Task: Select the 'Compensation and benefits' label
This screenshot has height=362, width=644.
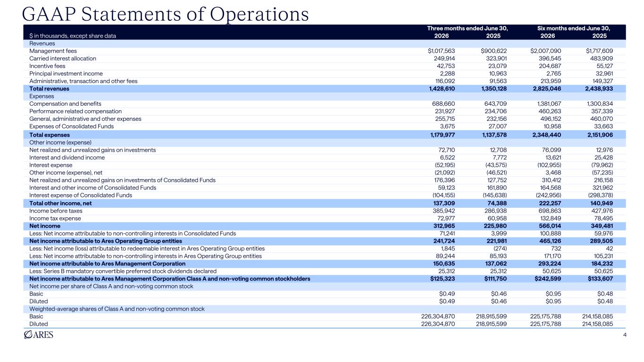Action: point(65,104)
